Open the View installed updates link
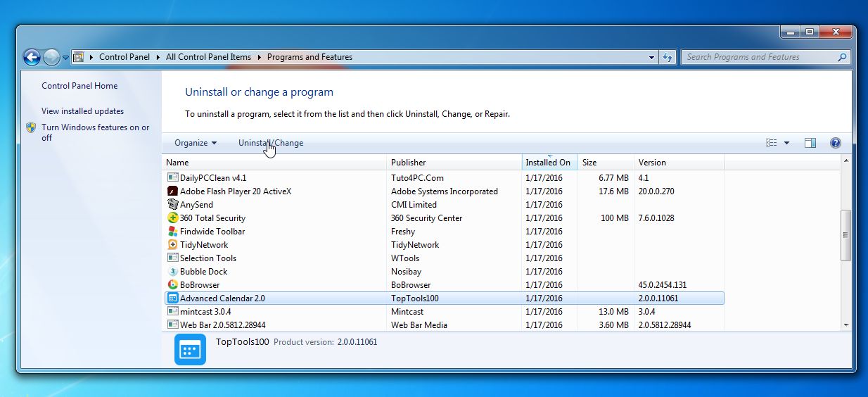 tap(82, 111)
